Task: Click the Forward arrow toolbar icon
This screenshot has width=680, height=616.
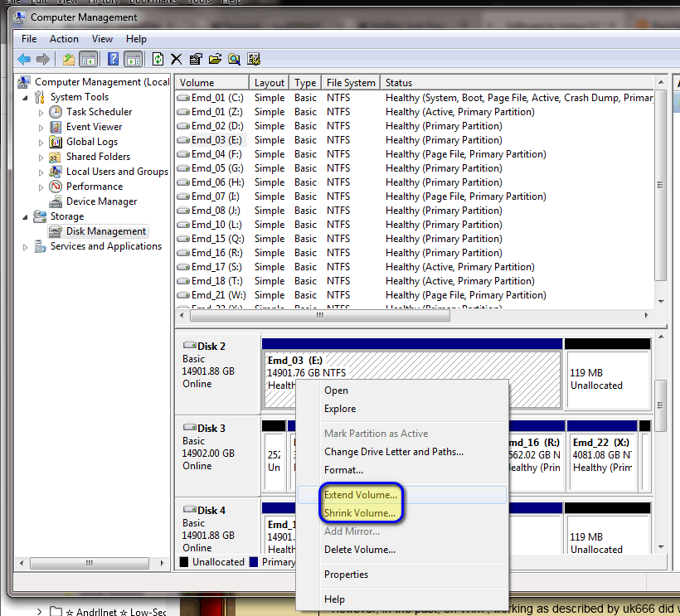Action: [x=43, y=59]
